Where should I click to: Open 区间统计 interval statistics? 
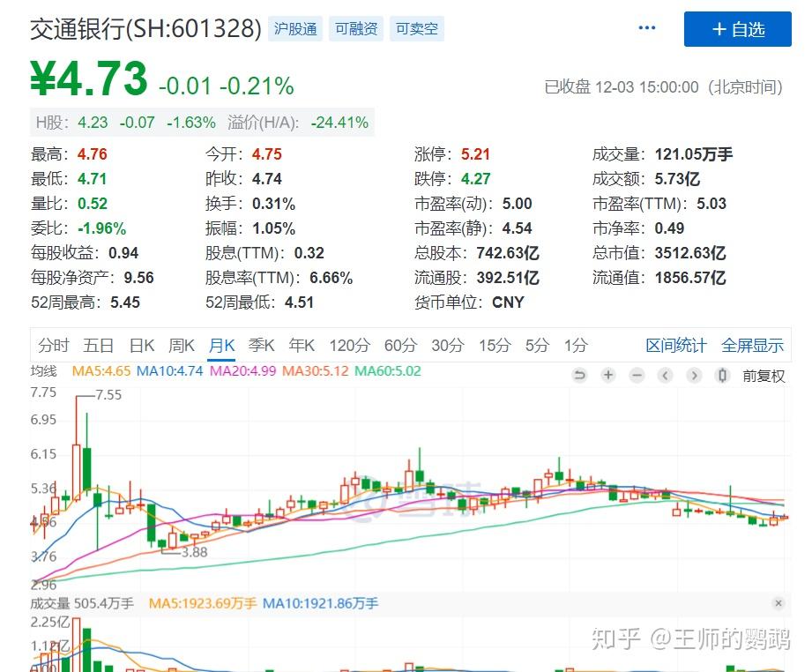(x=675, y=345)
